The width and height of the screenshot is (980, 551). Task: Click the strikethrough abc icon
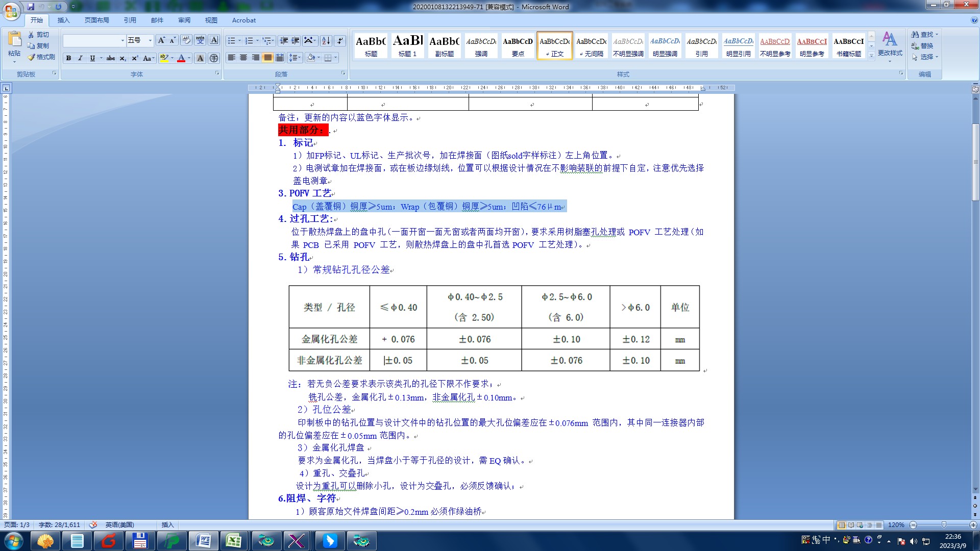coord(110,58)
